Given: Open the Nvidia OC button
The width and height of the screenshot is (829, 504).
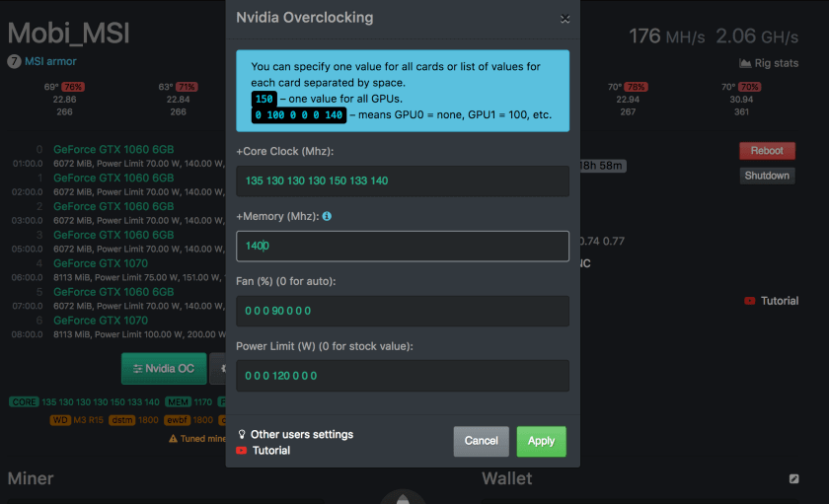Looking at the screenshot, I should pos(164,369).
